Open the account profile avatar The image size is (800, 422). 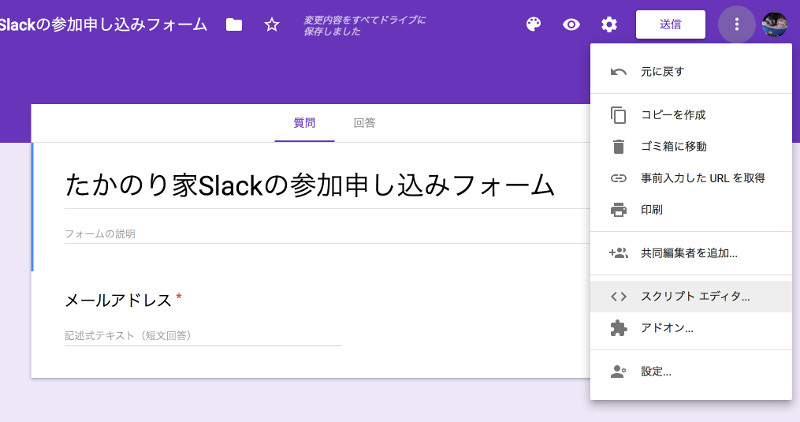tap(774, 24)
